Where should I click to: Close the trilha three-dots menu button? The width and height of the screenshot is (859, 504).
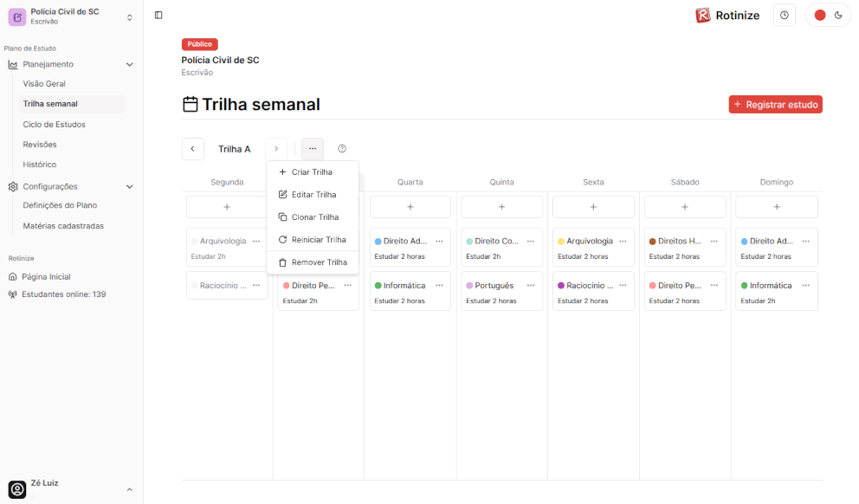[x=313, y=149]
